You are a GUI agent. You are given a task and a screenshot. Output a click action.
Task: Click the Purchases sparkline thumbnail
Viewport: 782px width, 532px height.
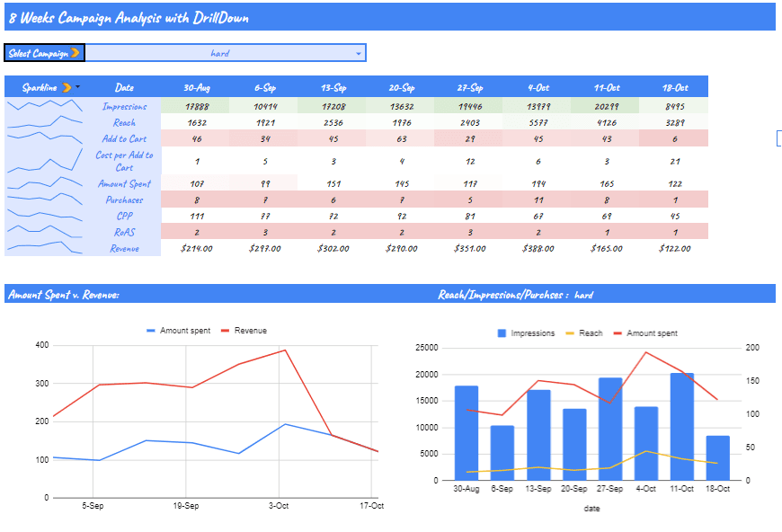coord(45,199)
